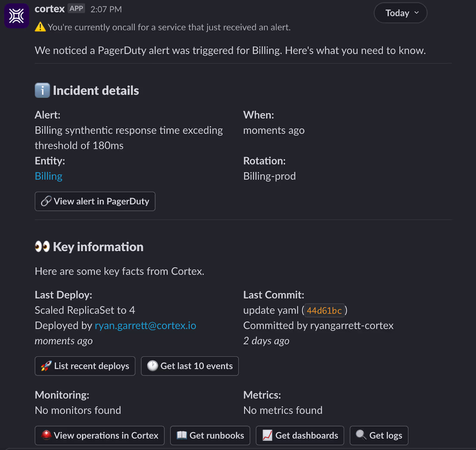The image size is (476, 450).
Task: Click the View alert in PagerDuty button
Action: tap(95, 201)
